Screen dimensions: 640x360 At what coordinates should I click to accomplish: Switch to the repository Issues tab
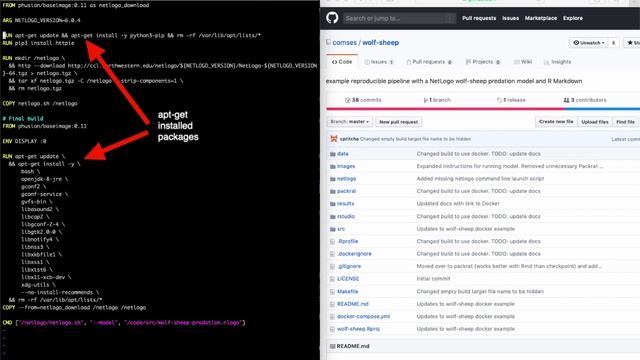tap(378, 62)
